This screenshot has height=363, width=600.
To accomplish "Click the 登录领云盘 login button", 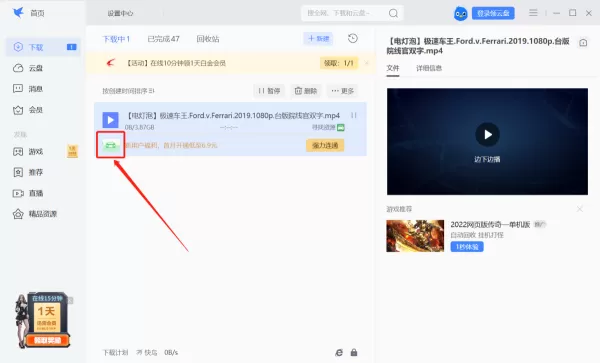I will [x=493, y=13].
